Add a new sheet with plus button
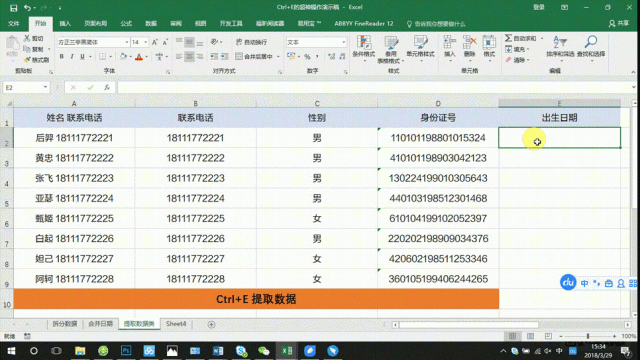Screen dimensions: 640x360 coord(211,324)
